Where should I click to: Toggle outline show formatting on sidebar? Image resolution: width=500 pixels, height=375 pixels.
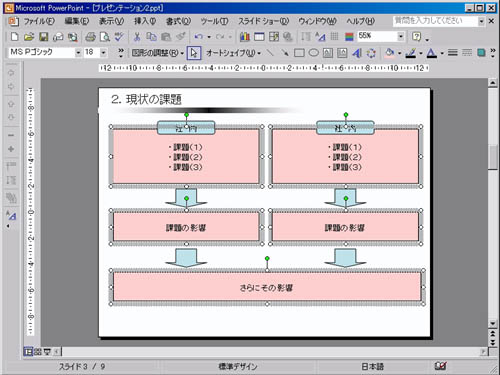[11, 216]
